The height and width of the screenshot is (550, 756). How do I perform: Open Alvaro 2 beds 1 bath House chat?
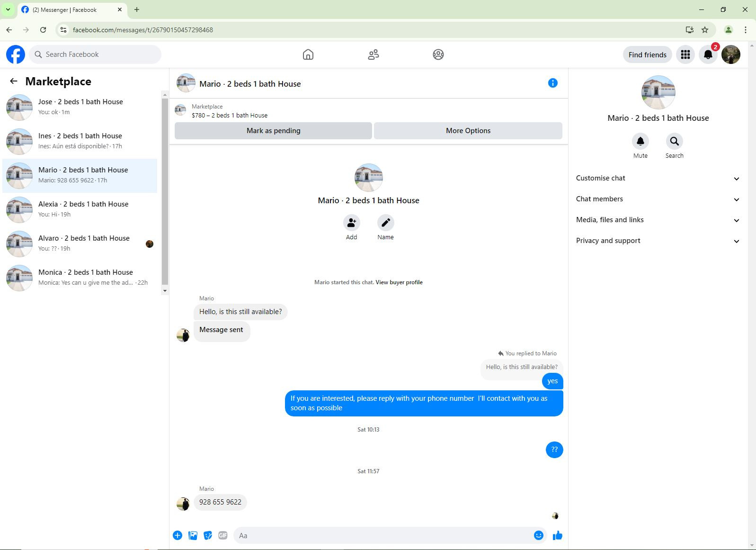[x=80, y=243]
